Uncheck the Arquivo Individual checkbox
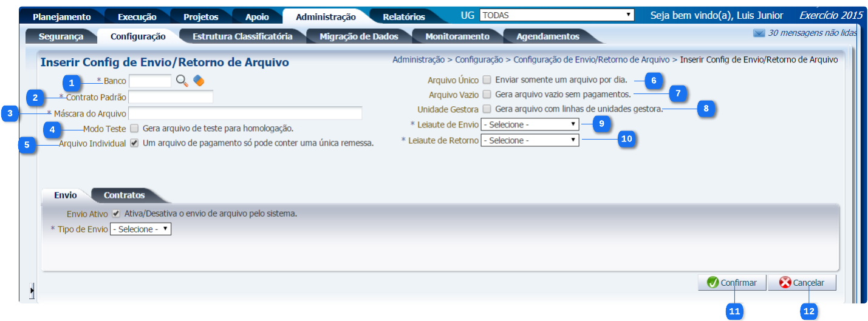The height and width of the screenshot is (321, 868). (x=134, y=144)
